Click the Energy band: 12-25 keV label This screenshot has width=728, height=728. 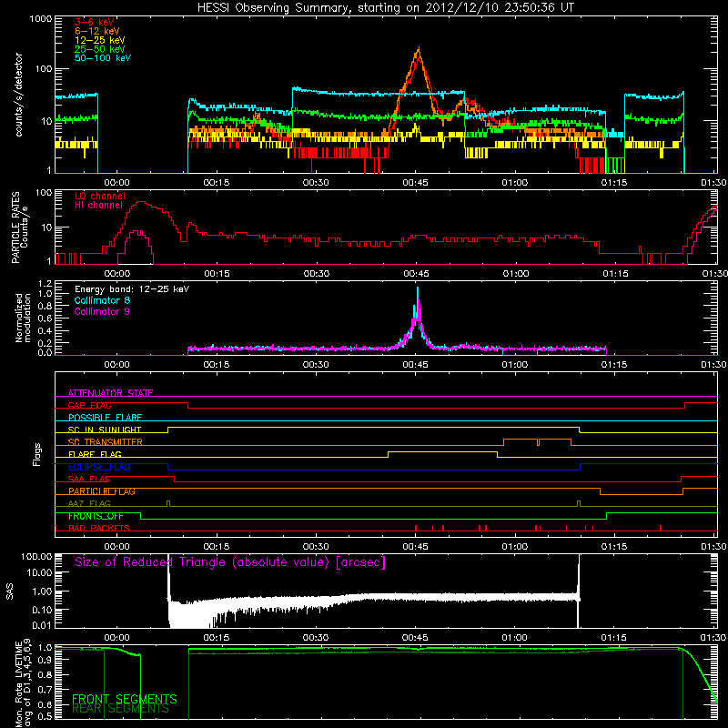[132, 289]
